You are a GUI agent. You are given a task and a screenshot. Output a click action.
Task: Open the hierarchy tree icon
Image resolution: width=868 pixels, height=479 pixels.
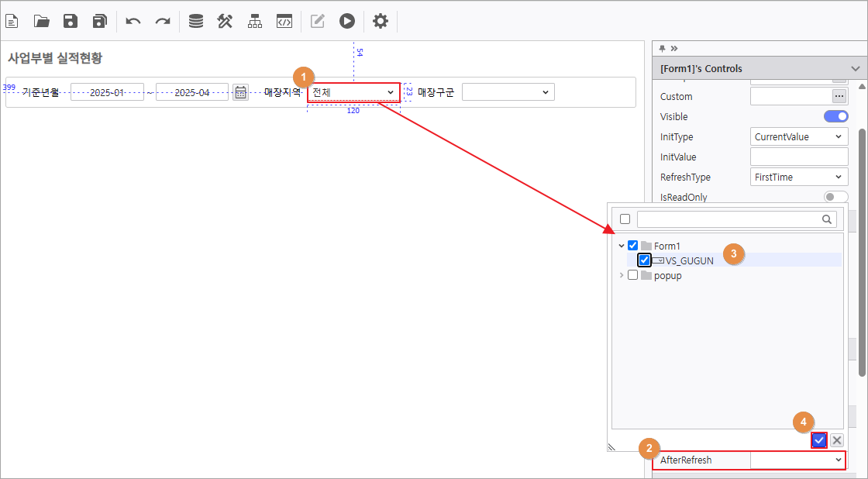[255, 21]
